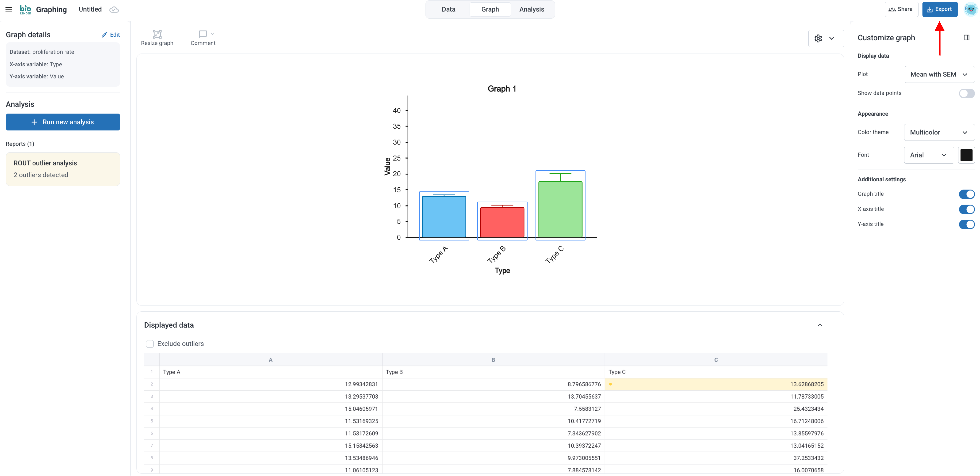Image resolution: width=980 pixels, height=476 pixels.
Task: Expand the Comment dropdown arrow
Action: (x=213, y=34)
